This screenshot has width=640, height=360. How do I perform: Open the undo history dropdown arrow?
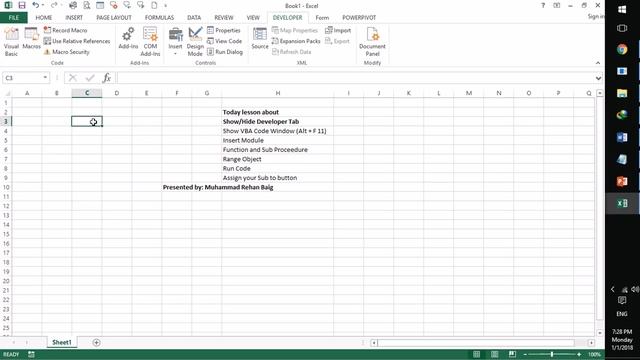tap(43, 5)
